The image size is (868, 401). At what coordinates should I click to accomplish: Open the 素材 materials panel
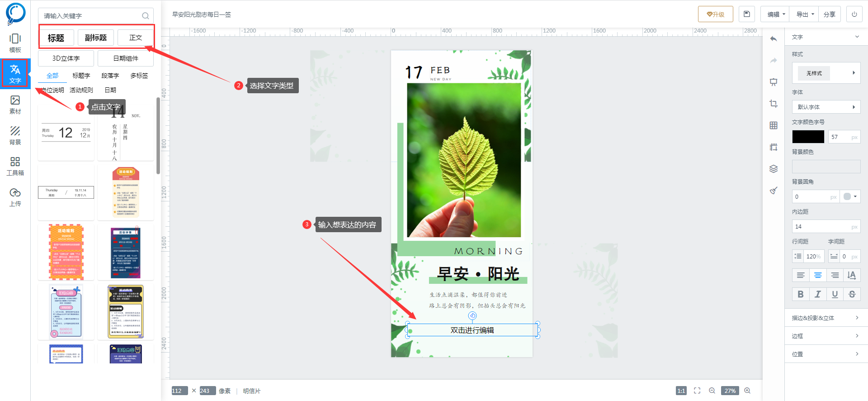coord(15,105)
